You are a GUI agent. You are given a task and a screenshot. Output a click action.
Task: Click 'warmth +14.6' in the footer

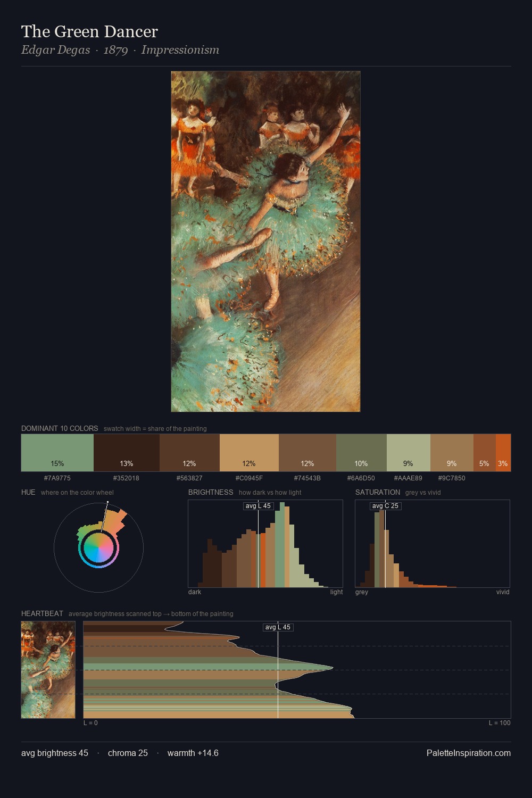click(x=193, y=753)
